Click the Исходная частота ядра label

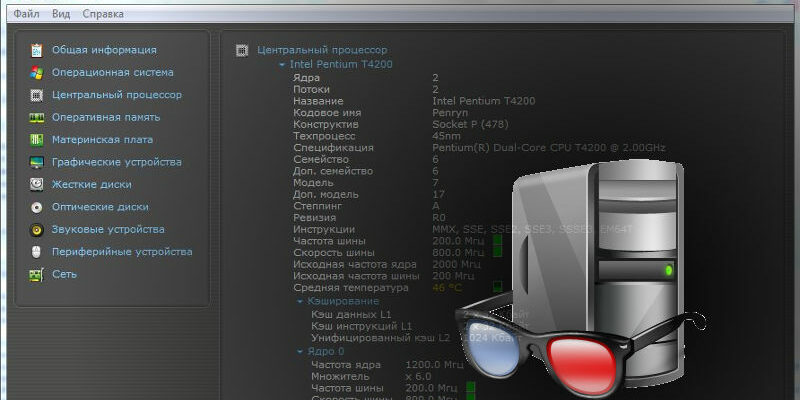point(355,264)
